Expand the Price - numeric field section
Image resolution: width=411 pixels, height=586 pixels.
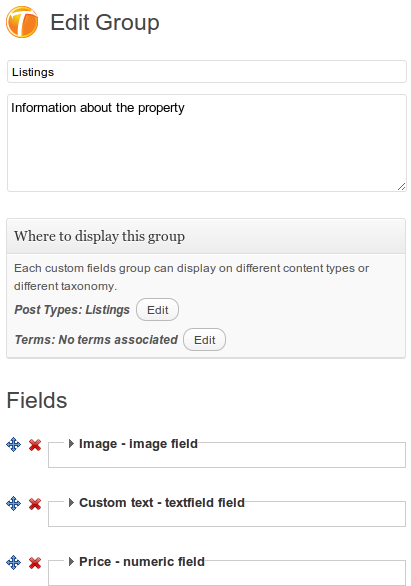[x=71, y=561]
